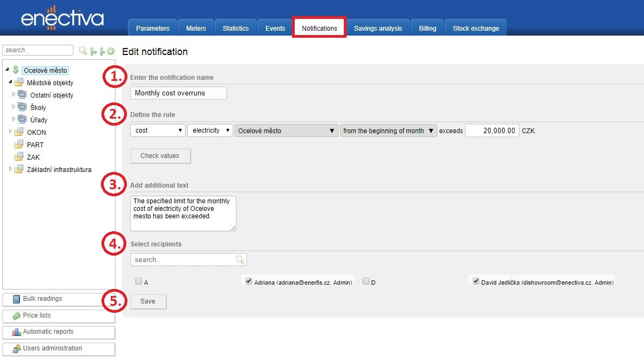
Task: Click the dollar icon for Ocelové město
Action: pyautogui.click(x=16, y=70)
